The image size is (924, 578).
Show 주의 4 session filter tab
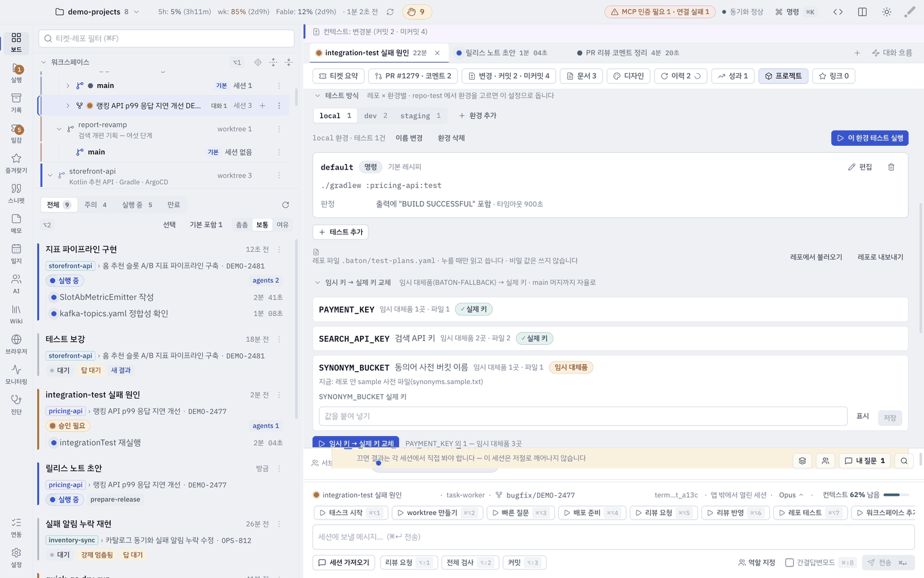click(95, 205)
